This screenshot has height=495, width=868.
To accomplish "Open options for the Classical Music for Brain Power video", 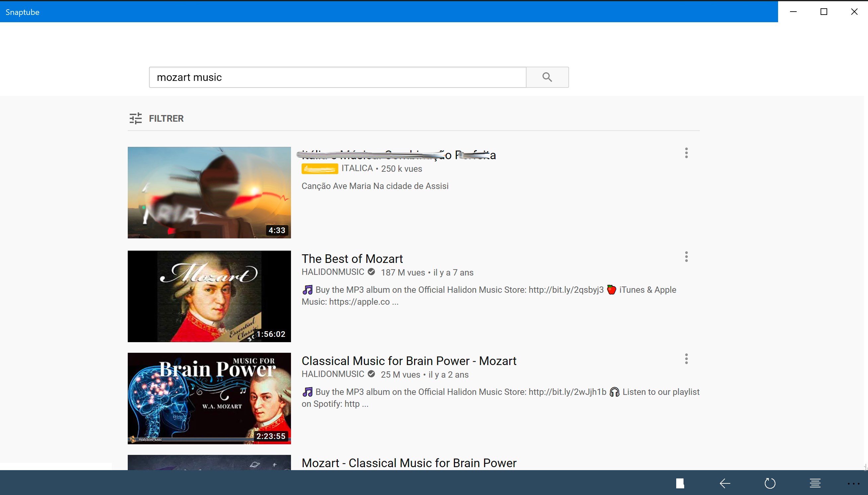I will point(687,359).
